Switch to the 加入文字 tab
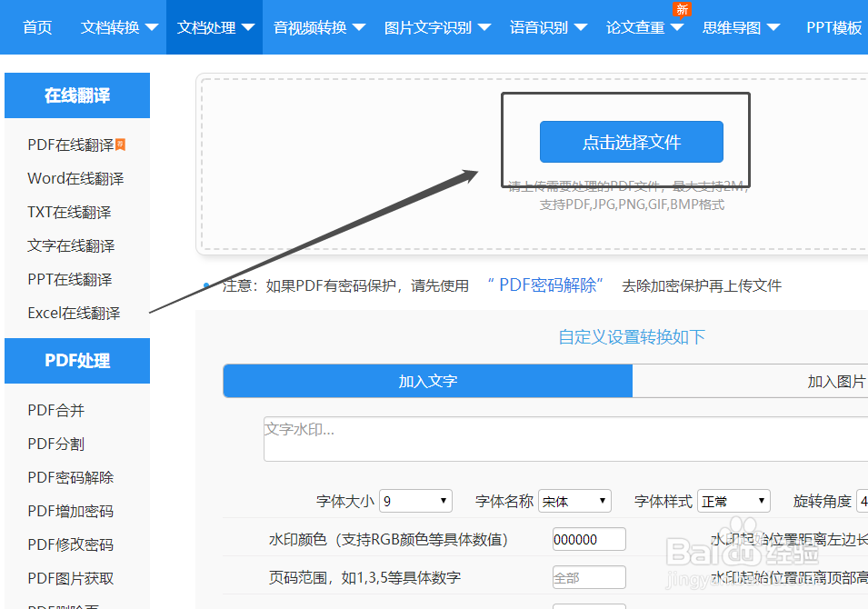Image resolution: width=868 pixels, height=609 pixels. 427,382
